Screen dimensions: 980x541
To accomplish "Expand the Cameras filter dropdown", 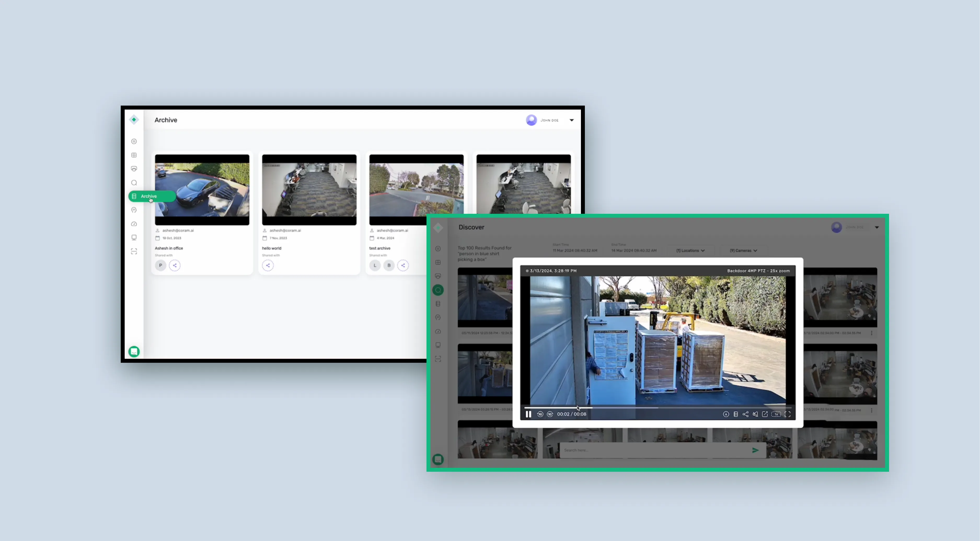I will 743,250.
